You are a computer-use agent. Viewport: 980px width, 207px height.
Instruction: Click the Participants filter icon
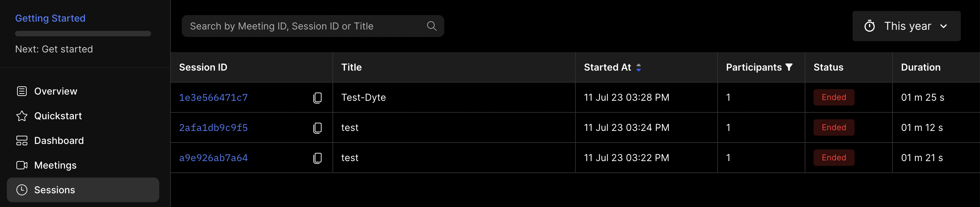coord(789,67)
